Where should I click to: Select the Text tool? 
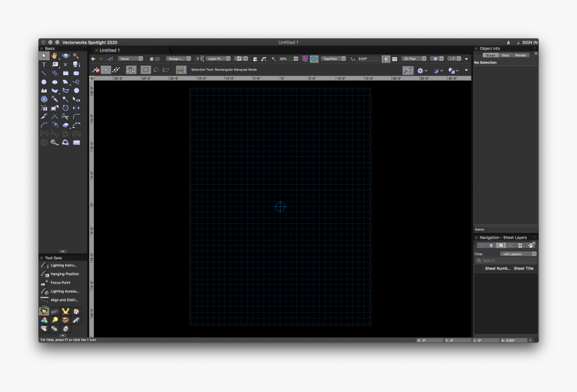(44, 64)
